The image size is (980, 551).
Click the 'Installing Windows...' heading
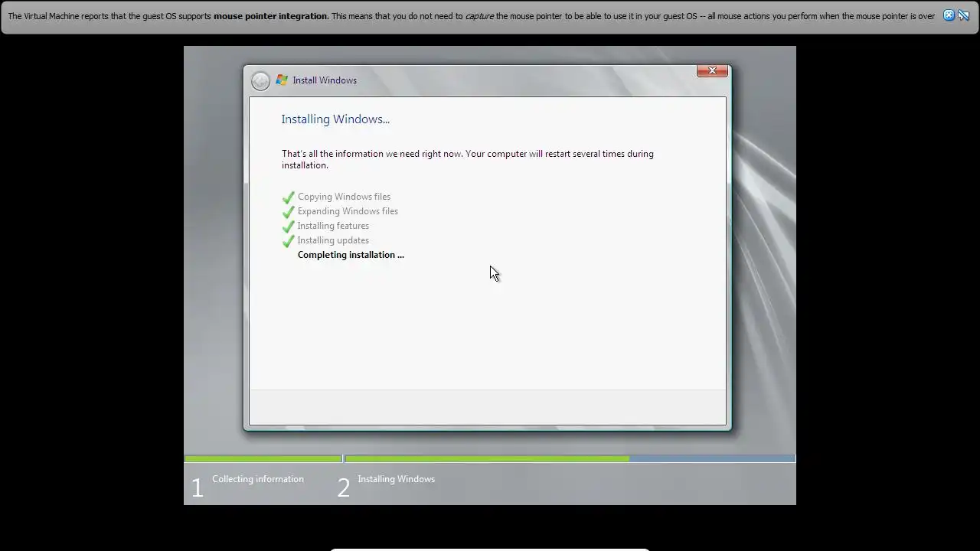point(335,119)
